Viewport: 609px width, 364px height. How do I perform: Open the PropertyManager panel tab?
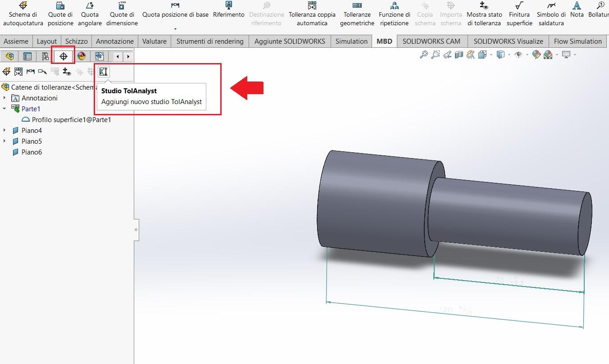27,56
